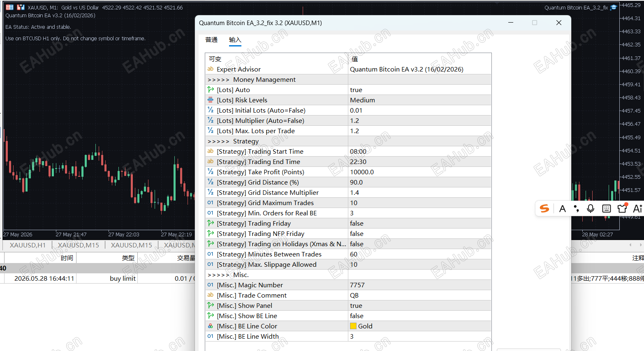
Task: Click the boolean icon beside [Lots] Auto
Action: click(211, 90)
